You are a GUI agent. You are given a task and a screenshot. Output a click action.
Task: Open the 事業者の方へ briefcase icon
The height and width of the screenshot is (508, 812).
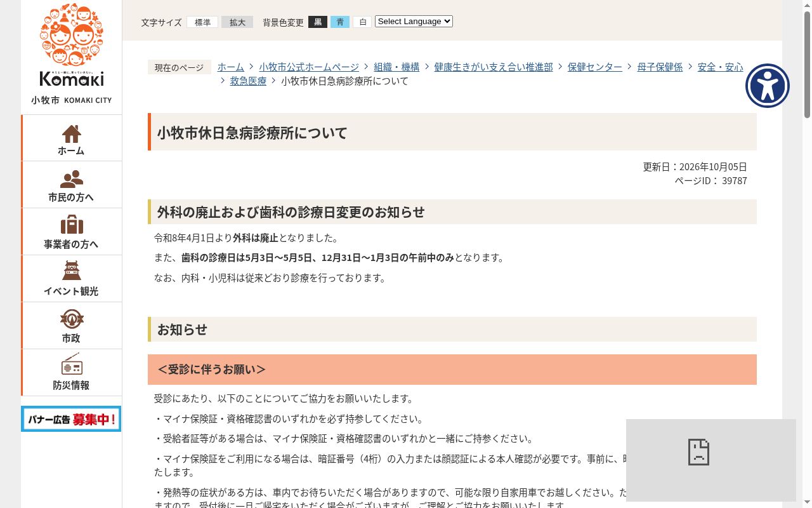point(72,225)
